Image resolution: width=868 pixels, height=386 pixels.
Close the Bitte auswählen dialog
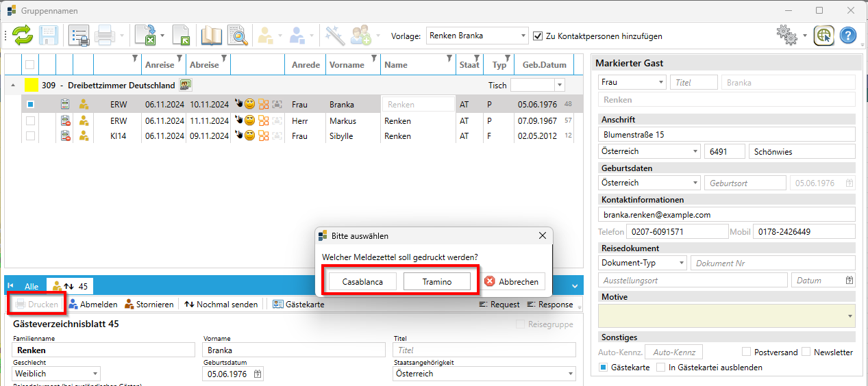point(543,235)
